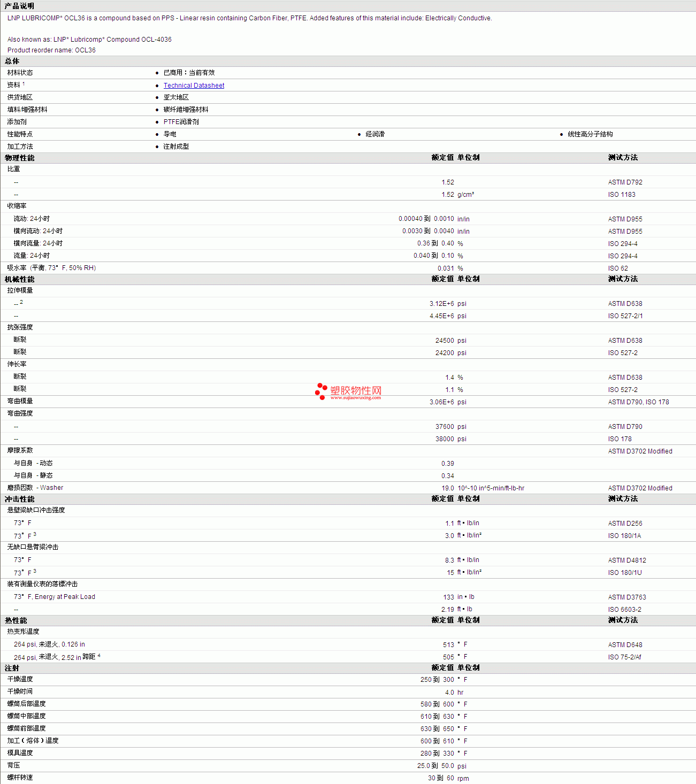Click the ASTM D4812 test method
The height and width of the screenshot is (784, 696).
(627, 560)
